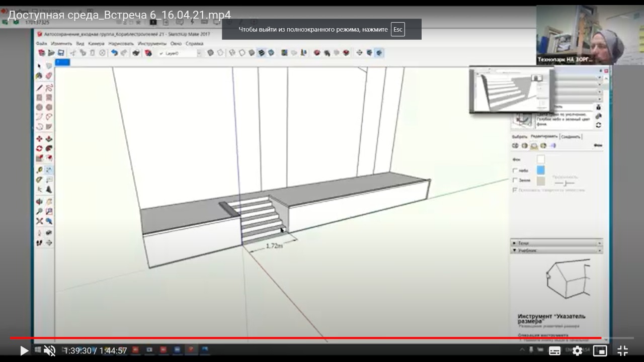644x362 pixels.
Task: Choose the Eraser tool
Action: click(x=49, y=76)
